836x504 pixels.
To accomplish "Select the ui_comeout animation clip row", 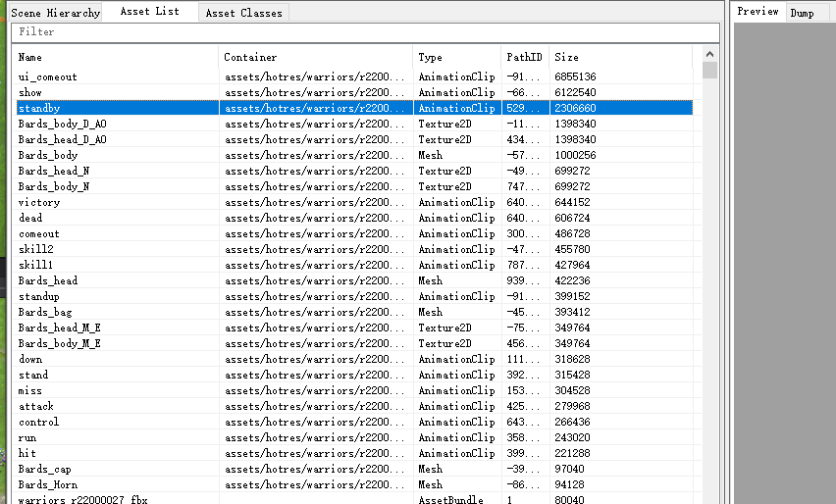I will tap(47, 76).
